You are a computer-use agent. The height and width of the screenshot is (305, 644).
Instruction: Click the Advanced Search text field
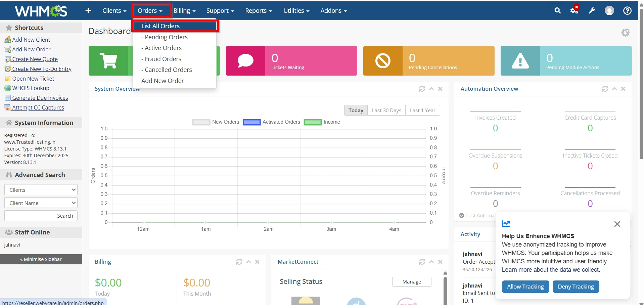coord(29,216)
